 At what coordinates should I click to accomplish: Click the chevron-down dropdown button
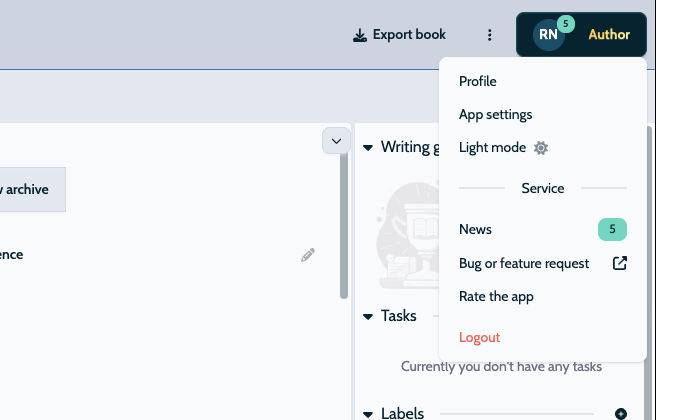pyautogui.click(x=335, y=141)
